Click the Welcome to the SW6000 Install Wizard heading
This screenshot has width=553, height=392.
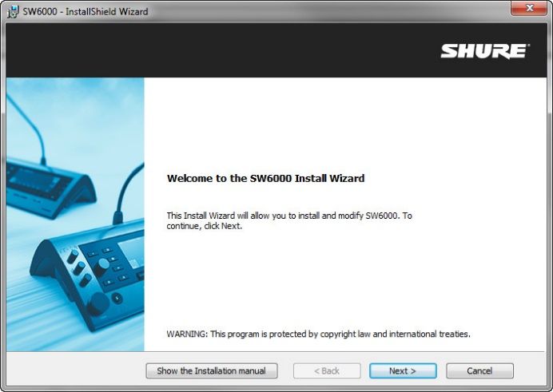pos(265,178)
